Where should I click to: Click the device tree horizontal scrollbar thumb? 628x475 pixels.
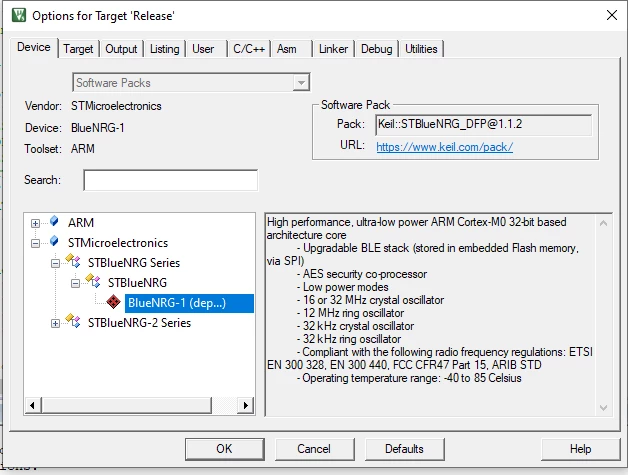pos(126,405)
